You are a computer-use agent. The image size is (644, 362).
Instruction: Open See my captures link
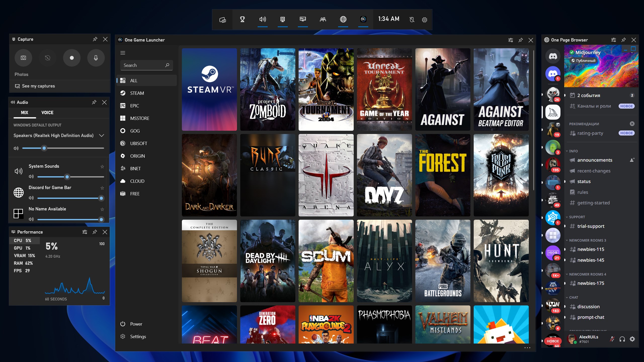38,86
